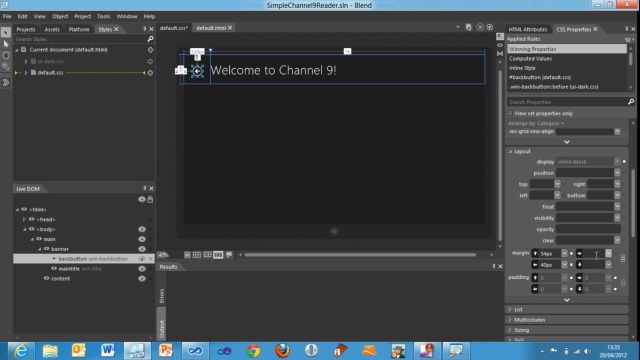
Task: Open the float property dropdown
Action: pos(617,207)
